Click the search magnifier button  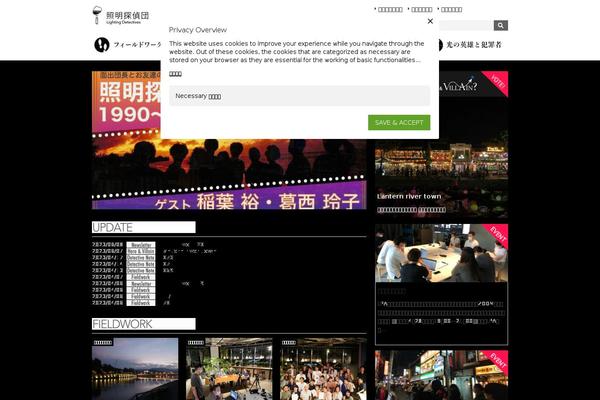[x=501, y=25]
